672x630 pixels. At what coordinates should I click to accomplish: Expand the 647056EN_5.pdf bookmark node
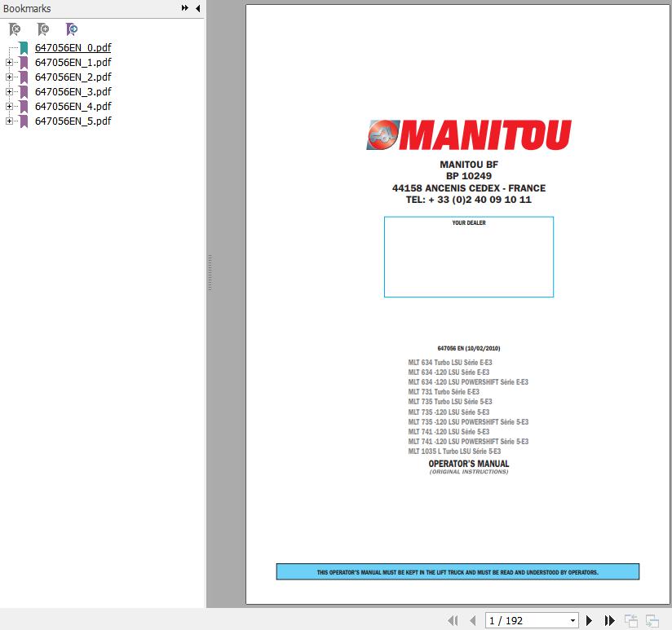click(9, 121)
